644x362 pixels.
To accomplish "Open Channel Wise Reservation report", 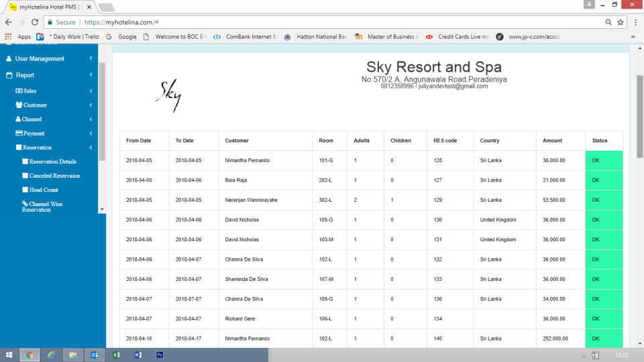I will (x=42, y=207).
